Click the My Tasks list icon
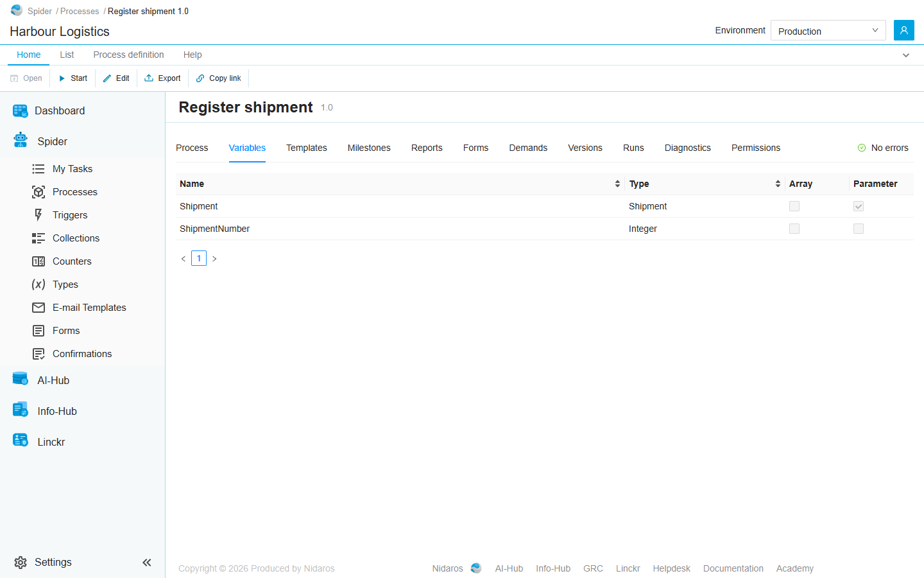 click(38, 169)
